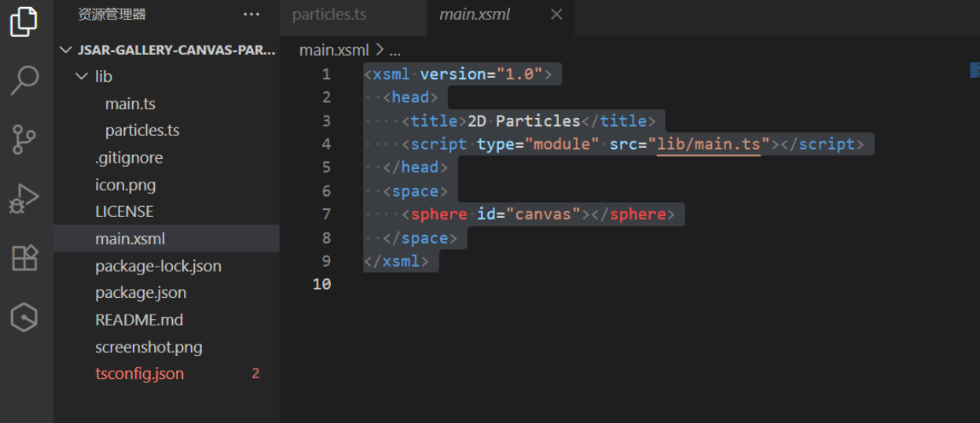Open the Source Control view icon
This screenshot has height=423, width=980.
coord(24,139)
